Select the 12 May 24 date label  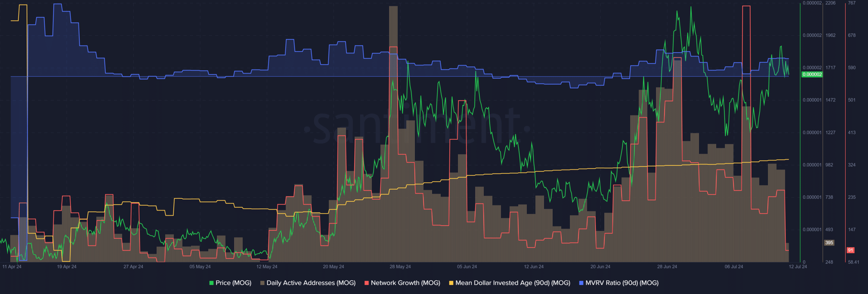coord(267,267)
